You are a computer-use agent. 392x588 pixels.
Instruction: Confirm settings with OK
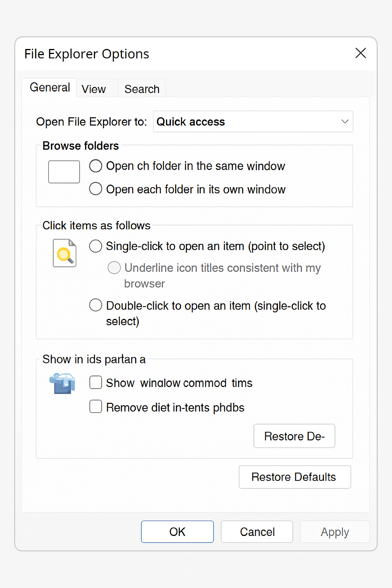tap(177, 532)
